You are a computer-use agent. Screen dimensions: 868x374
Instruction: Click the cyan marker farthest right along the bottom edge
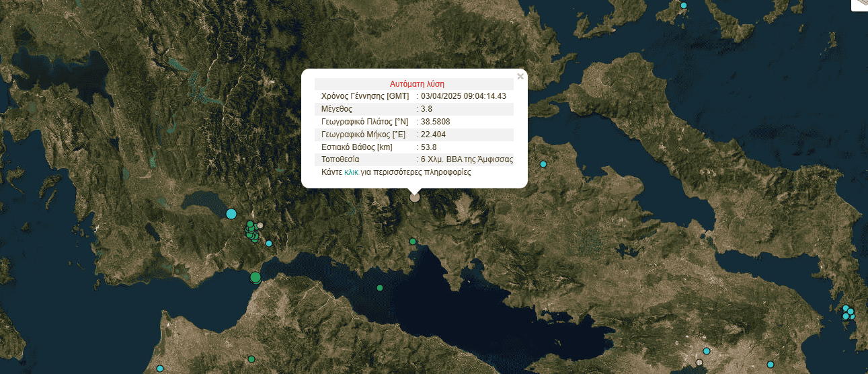click(771, 364)
